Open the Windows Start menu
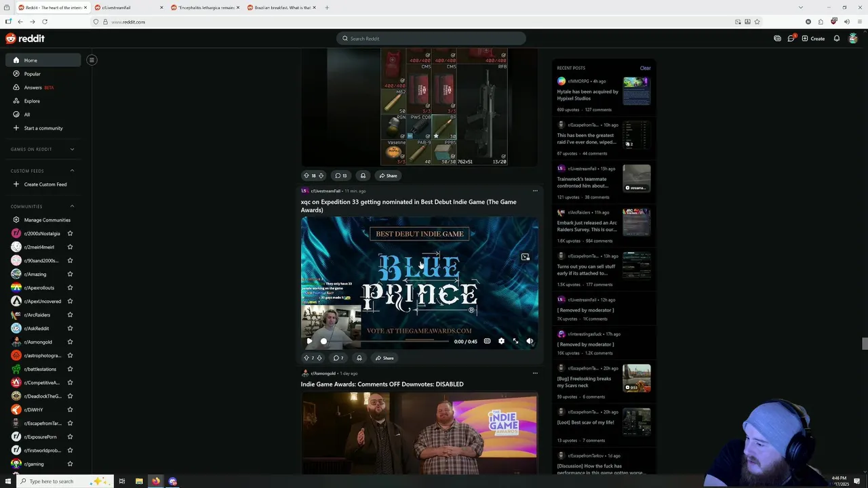 tap(8, 481)
